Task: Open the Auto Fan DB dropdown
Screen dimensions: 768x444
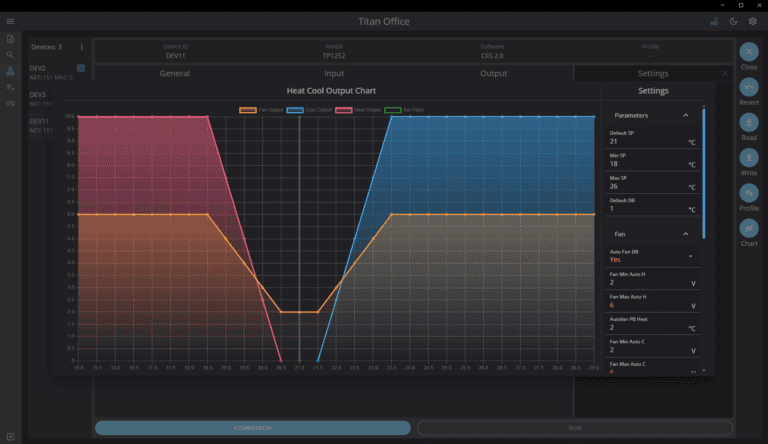Action: [x=652, y=256]
